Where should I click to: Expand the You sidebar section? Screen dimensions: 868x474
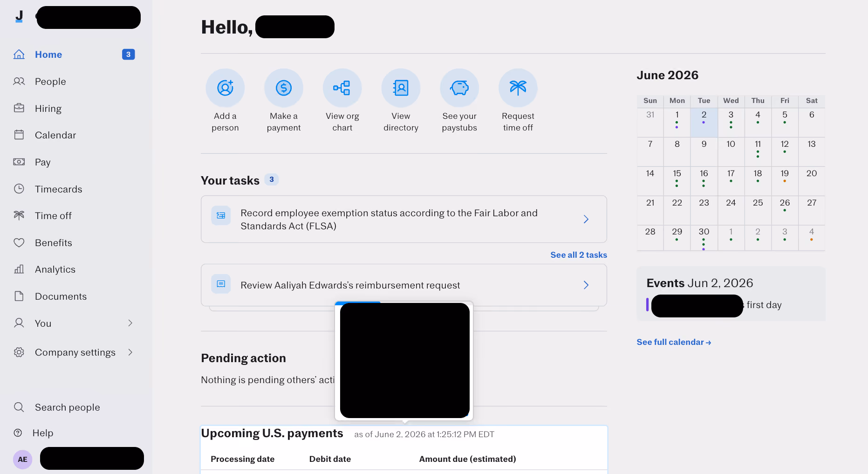(x=130, y=323)
